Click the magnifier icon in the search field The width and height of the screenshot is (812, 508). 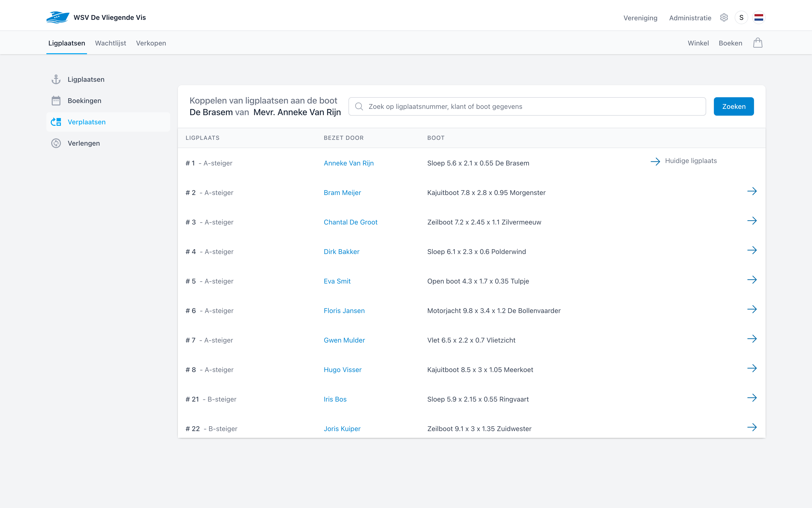(x=359, y=106)
